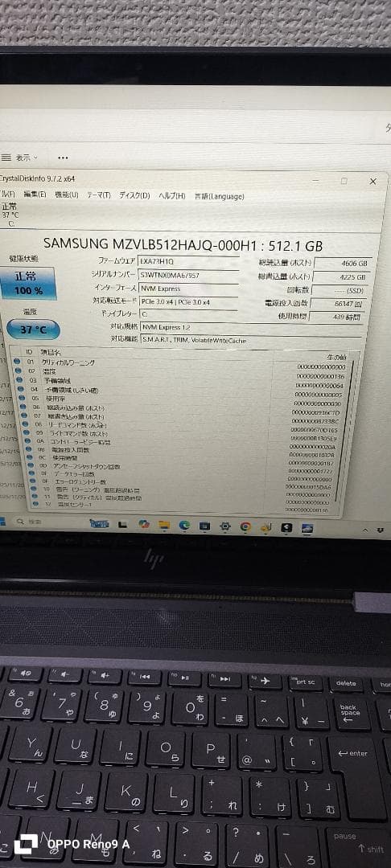
Task: Click the drive letter field C:
Action: [x=188, y=314]
